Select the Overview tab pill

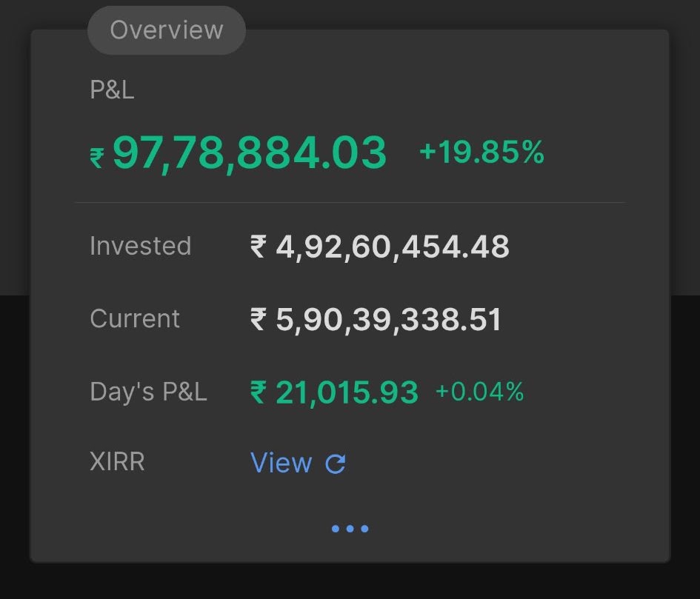click(x=167, y=30)
